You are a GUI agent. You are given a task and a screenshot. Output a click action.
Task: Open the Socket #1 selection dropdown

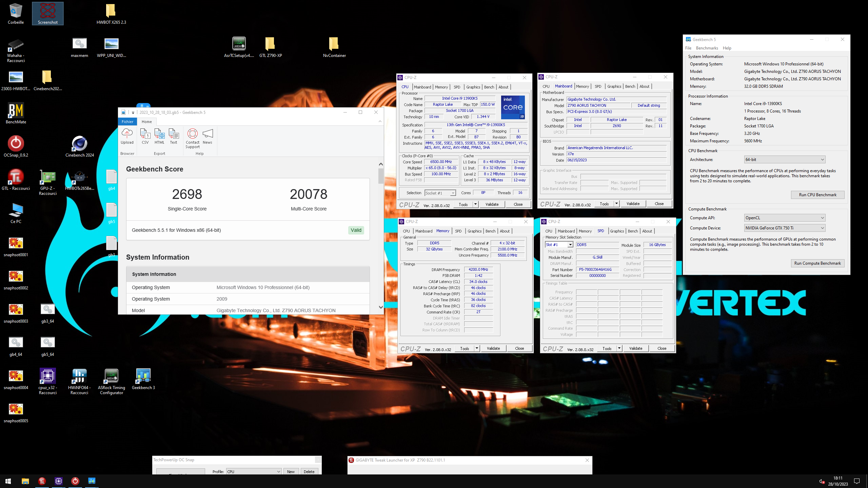point(440,193)
